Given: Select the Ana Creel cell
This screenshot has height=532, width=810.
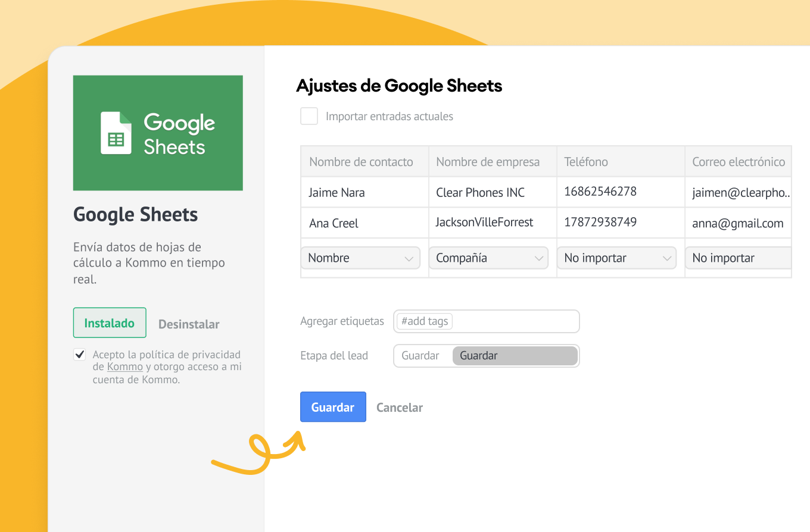Looking at the screenshot, I should 364,223.
